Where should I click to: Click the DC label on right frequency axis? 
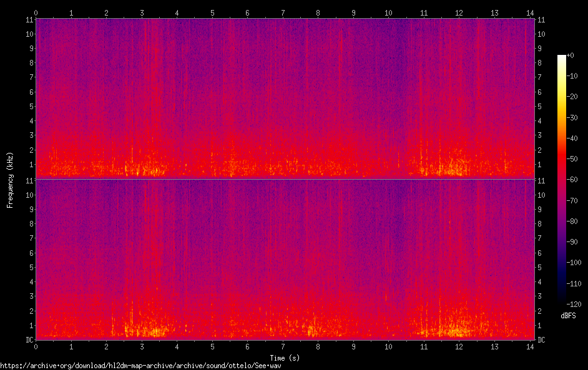tap(541, 340)
